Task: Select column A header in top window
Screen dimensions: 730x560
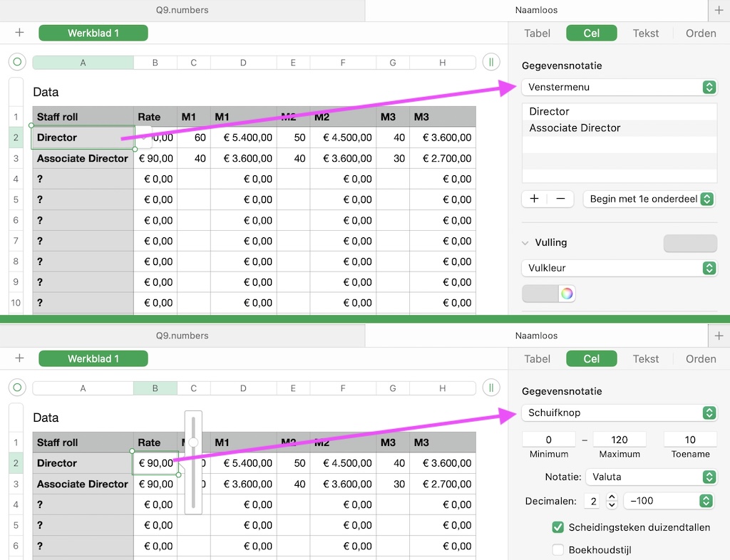Action: point(83,62)
